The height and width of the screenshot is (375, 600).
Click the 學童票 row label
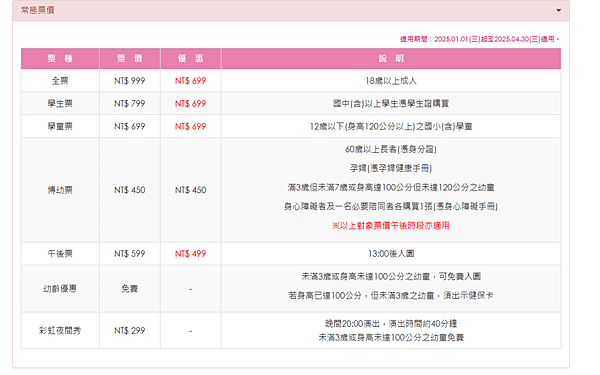(x=60, y=126)
